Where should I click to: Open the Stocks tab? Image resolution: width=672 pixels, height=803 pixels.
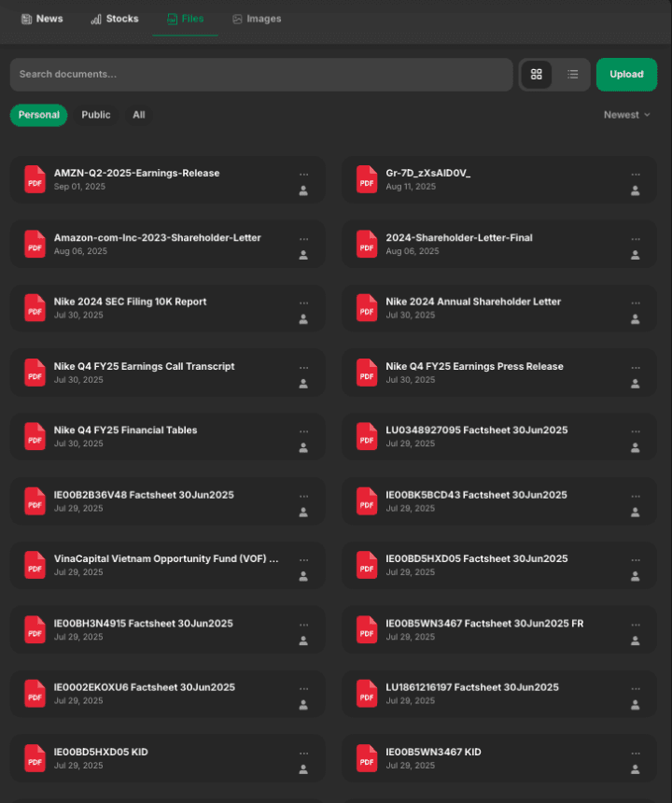115,19
